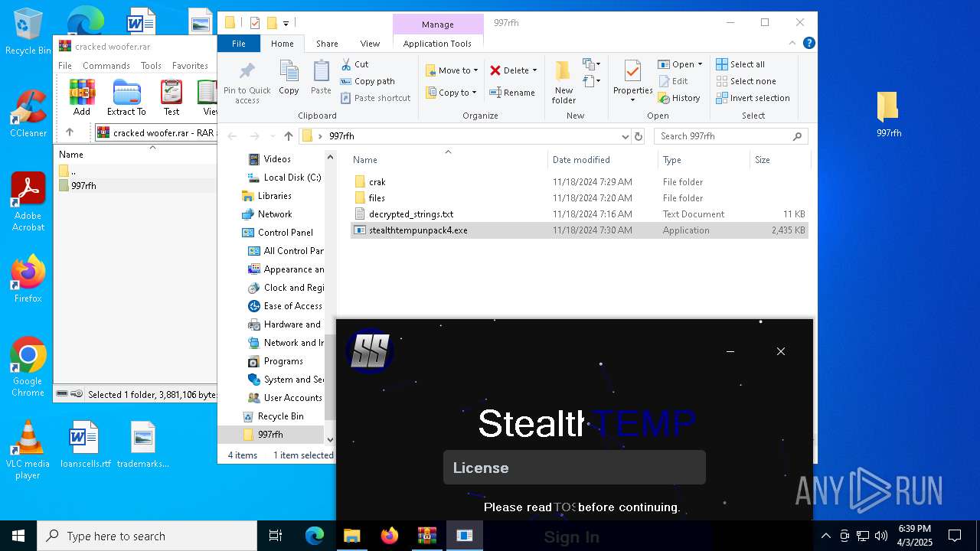Image resolution: width=980 pixels, height=551 pixels.
Task: Click the Search 997rfh box
Action: click(730, 136)
